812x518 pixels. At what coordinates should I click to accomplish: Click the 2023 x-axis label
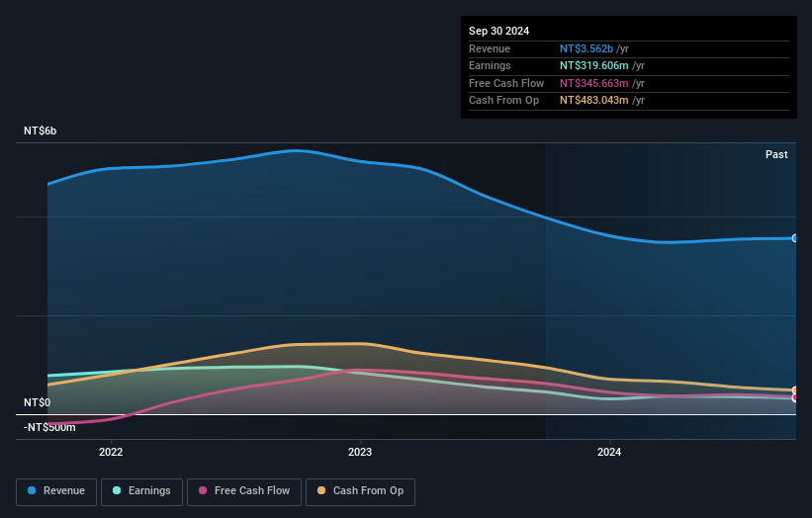coord(360,453)
